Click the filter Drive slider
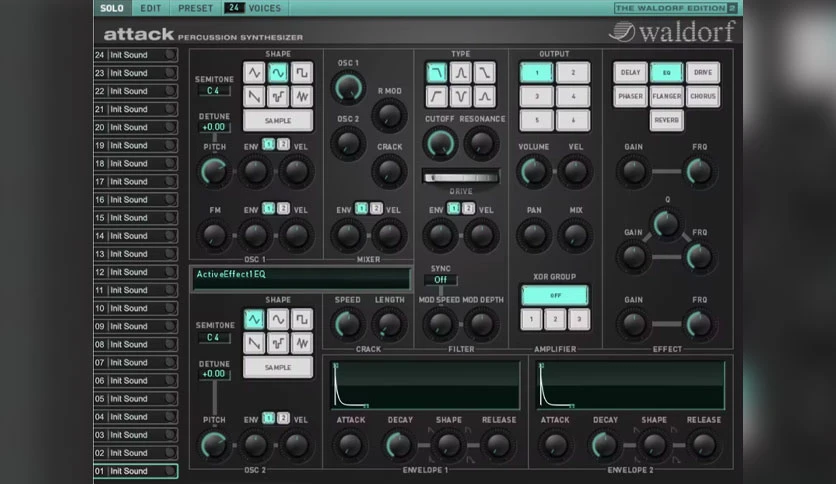The image size is (836, 484). [x=461, y=177]
